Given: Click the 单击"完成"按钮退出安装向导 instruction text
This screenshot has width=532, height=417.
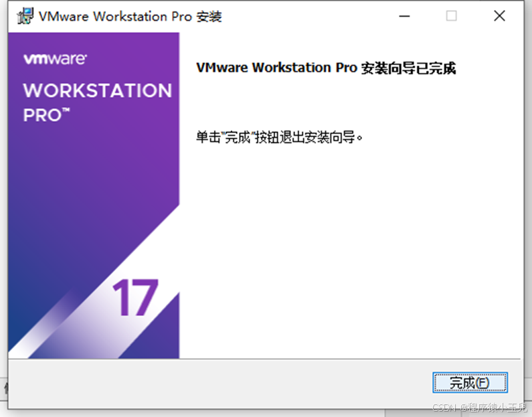Looking at the screenshot, I should (x=279, y=137).
